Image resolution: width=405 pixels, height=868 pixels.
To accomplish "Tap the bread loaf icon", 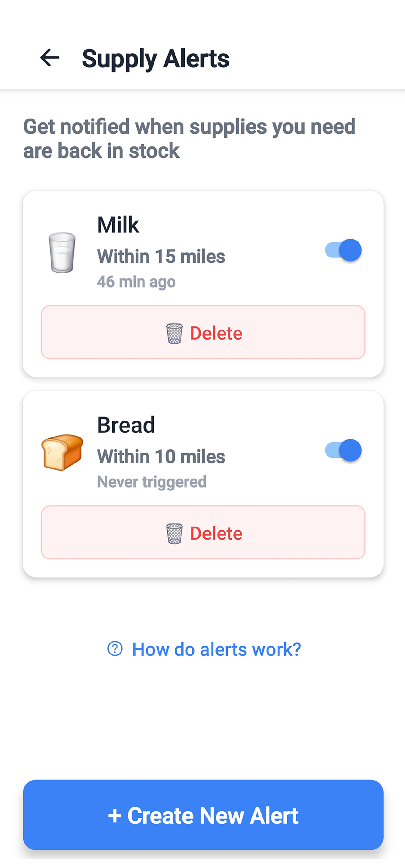I will 62,452.
